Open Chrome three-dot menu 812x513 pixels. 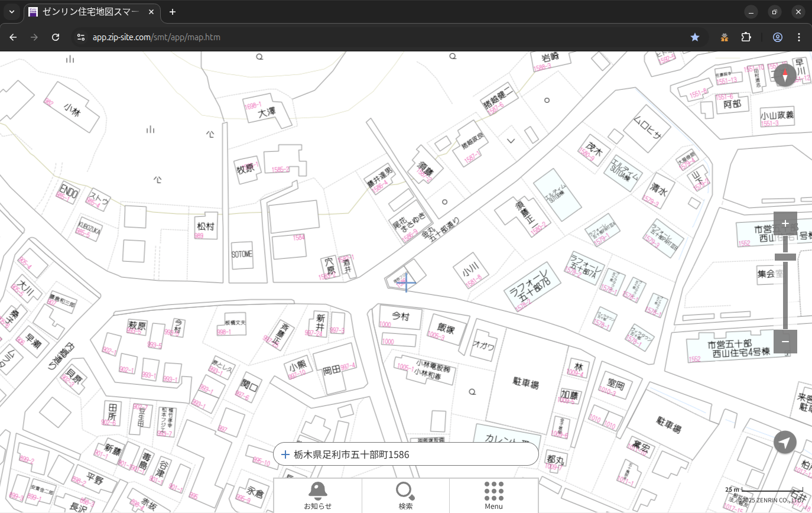coord(799,37)
